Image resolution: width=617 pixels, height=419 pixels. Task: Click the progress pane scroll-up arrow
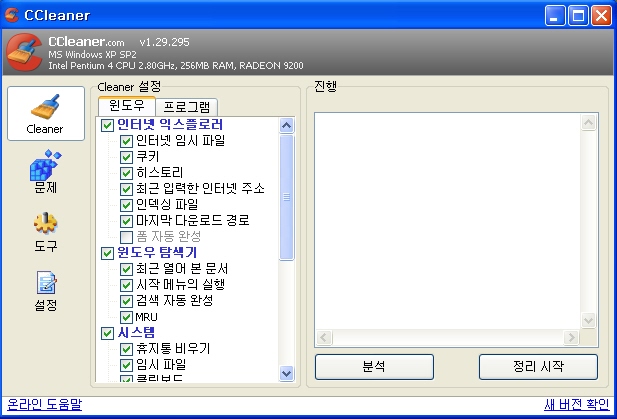589,122
